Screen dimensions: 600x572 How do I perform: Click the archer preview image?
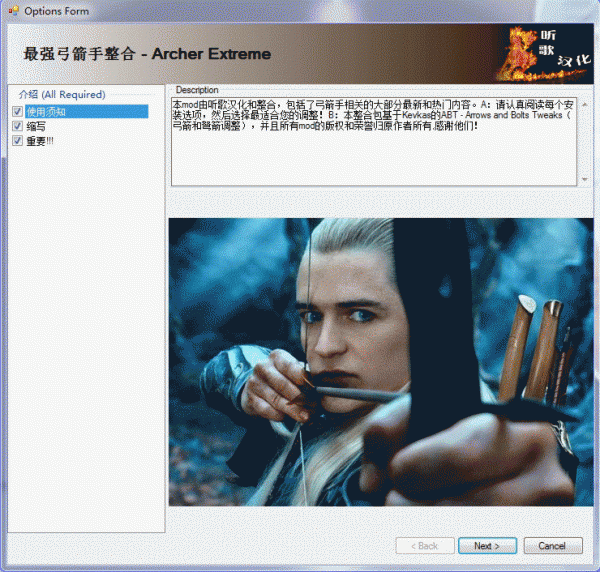pos(372,361)
